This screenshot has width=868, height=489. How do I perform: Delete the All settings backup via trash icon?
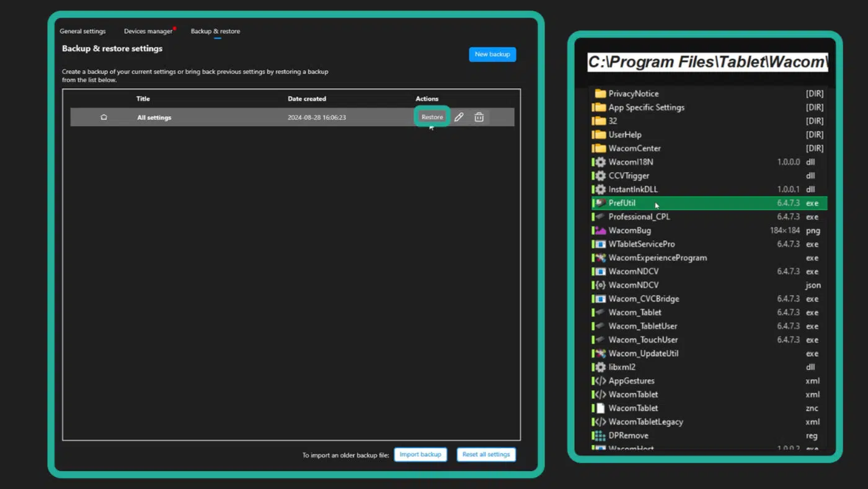[479, 117]
